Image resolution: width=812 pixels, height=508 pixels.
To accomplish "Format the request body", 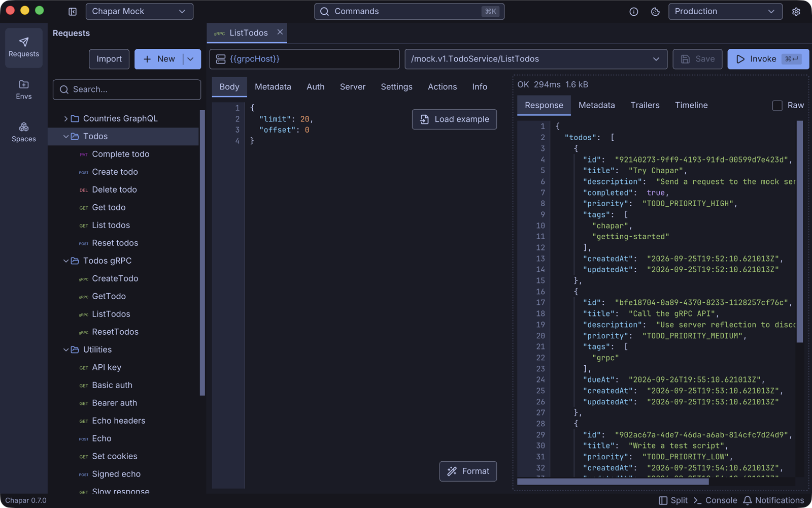I will [x=468, y=471].
